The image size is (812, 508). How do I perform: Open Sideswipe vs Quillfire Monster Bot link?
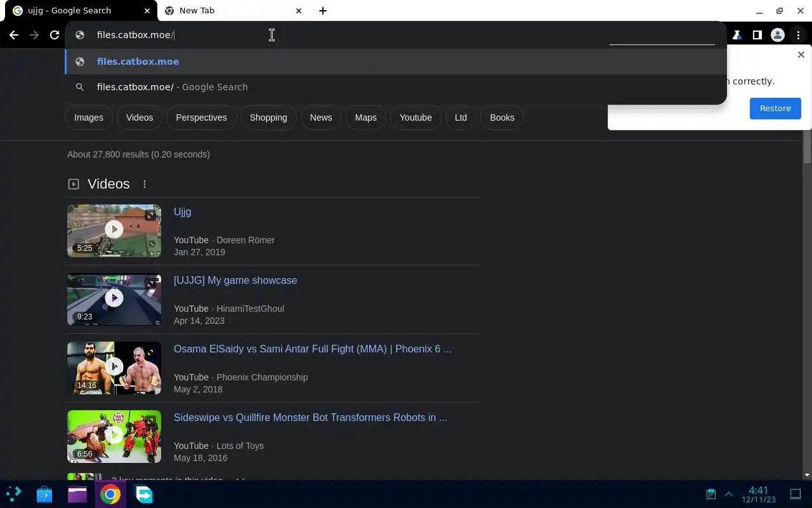click(310, 417)
